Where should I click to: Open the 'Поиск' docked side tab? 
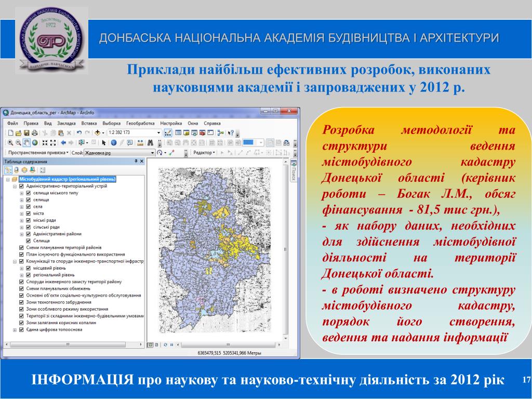[294, 171]
